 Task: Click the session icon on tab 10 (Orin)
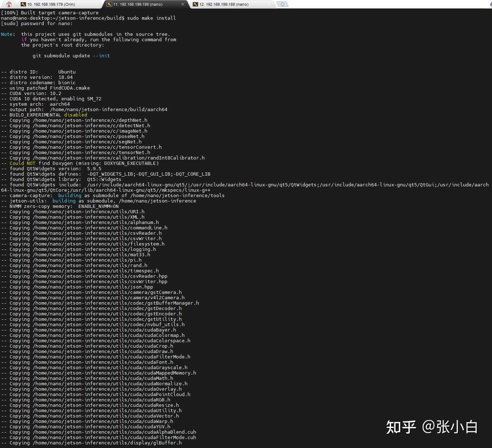23,4
